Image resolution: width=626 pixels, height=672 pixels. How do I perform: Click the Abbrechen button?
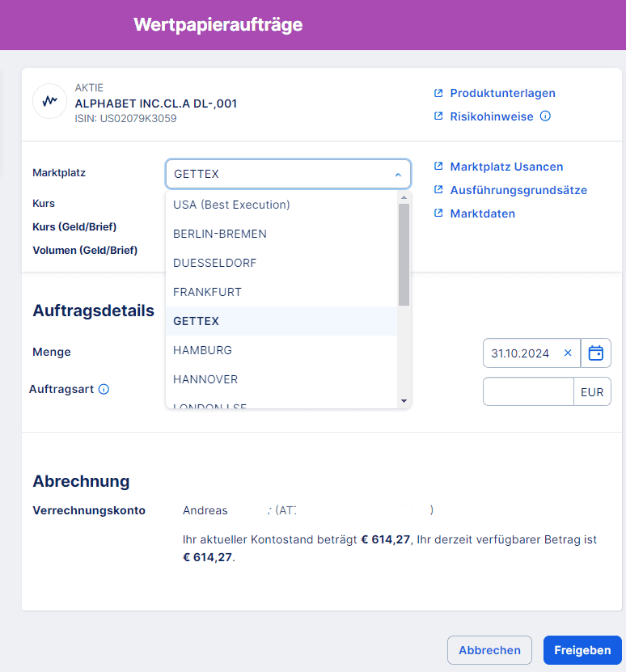click(x=489, y=650)
